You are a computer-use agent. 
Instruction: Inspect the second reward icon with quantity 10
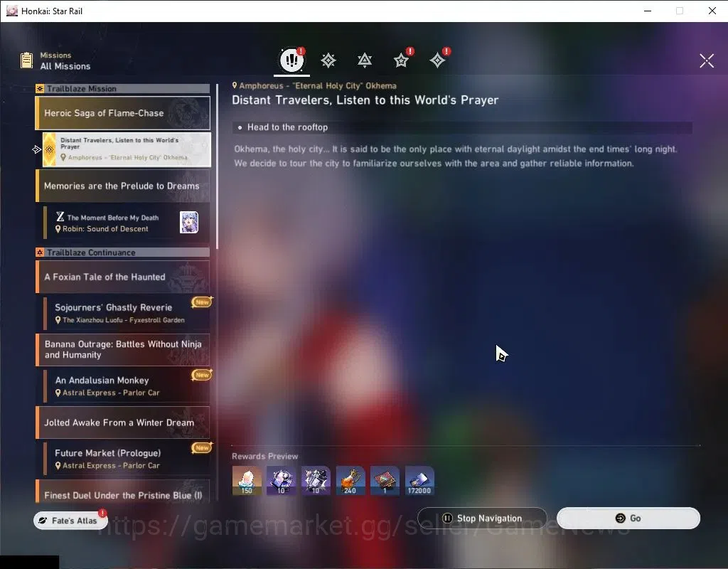[x=316, y=480]
